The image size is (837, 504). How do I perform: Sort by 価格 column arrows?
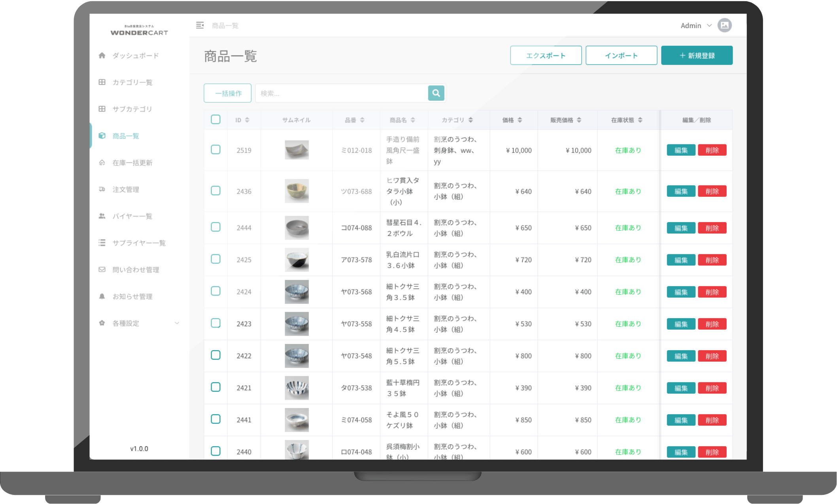tap(520, 120)
